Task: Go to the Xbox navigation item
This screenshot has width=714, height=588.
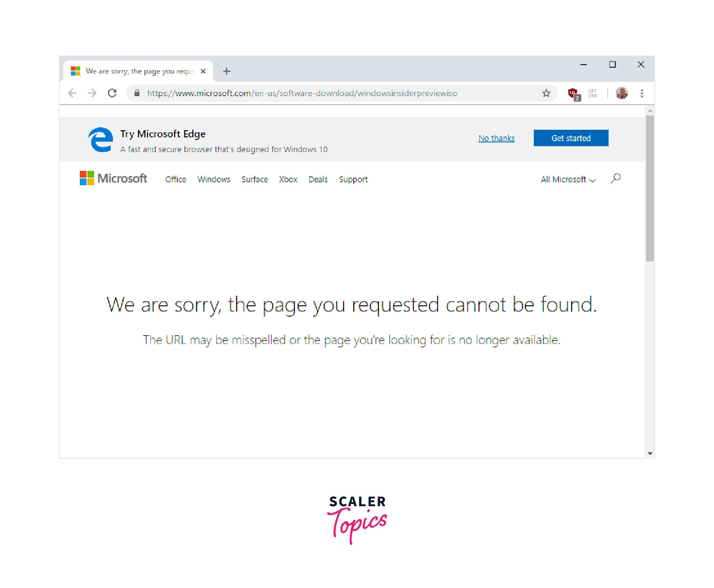Action: click(288, 180)
